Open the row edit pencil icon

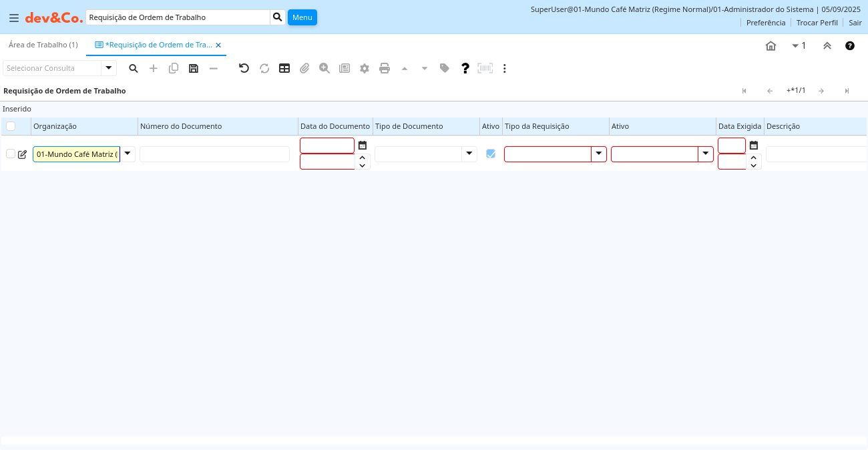pyautogui.click(x=23, y=154)
